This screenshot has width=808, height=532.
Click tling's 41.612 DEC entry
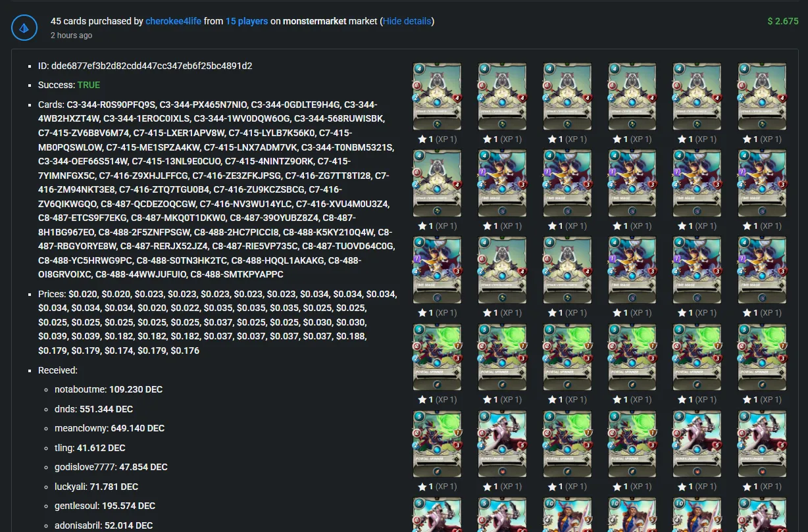click(x=90, y=448)
